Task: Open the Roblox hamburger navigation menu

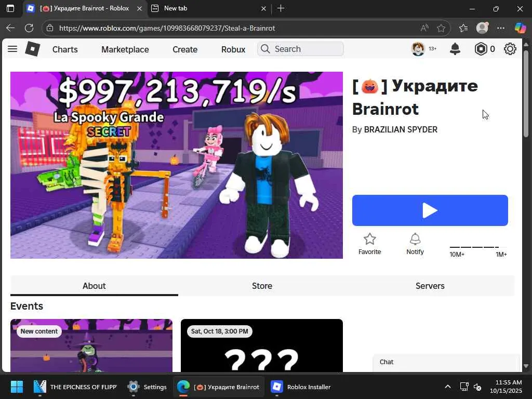Action: click(12, 49)
